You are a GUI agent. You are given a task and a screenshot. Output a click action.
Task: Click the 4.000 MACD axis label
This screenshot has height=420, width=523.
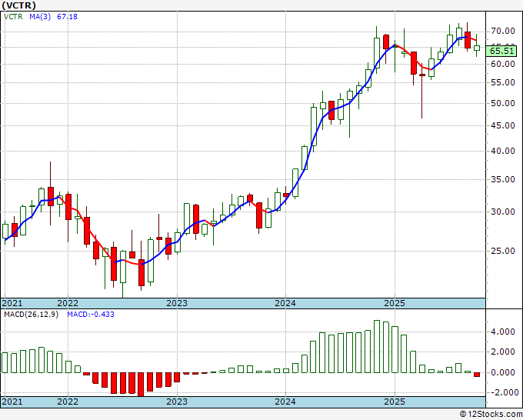pos(503,332)
